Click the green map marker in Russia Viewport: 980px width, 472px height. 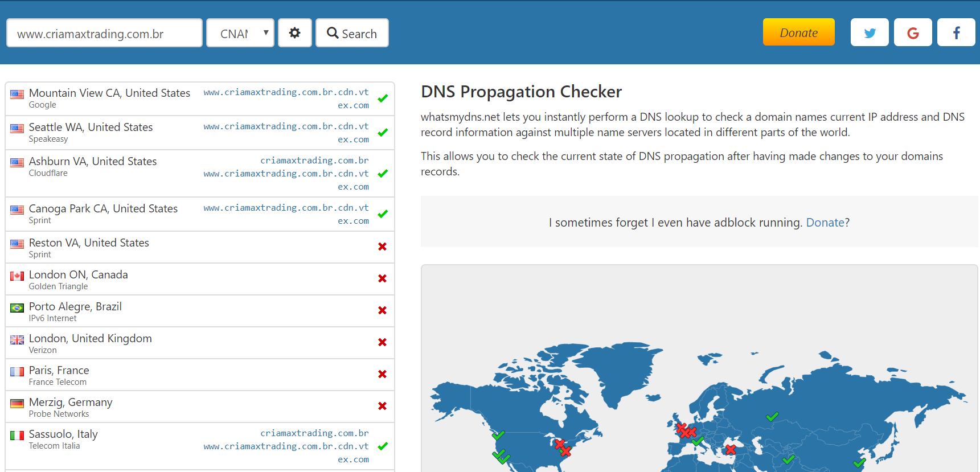coord(772,417)
